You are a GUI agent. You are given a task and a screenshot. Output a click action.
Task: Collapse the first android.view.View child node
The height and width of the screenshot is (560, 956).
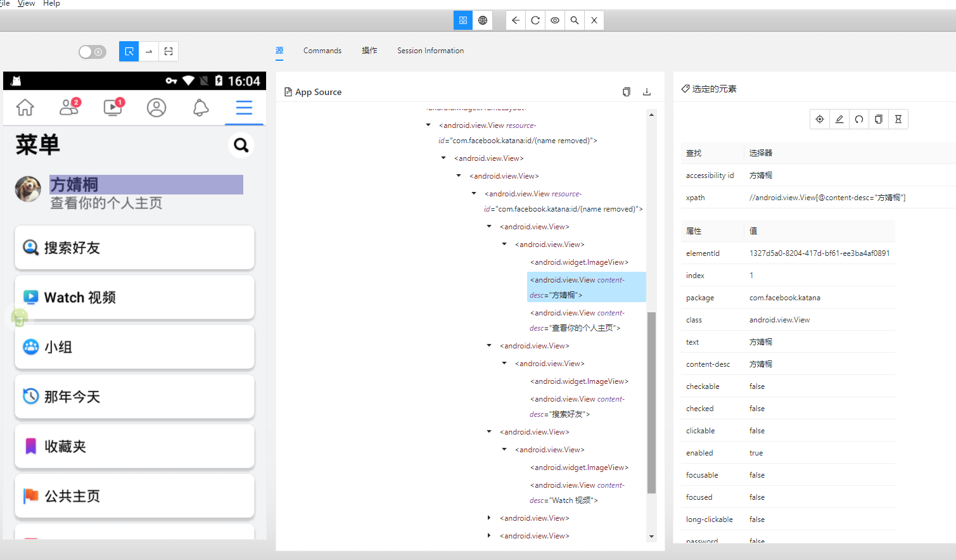click(x=443, y=158)
